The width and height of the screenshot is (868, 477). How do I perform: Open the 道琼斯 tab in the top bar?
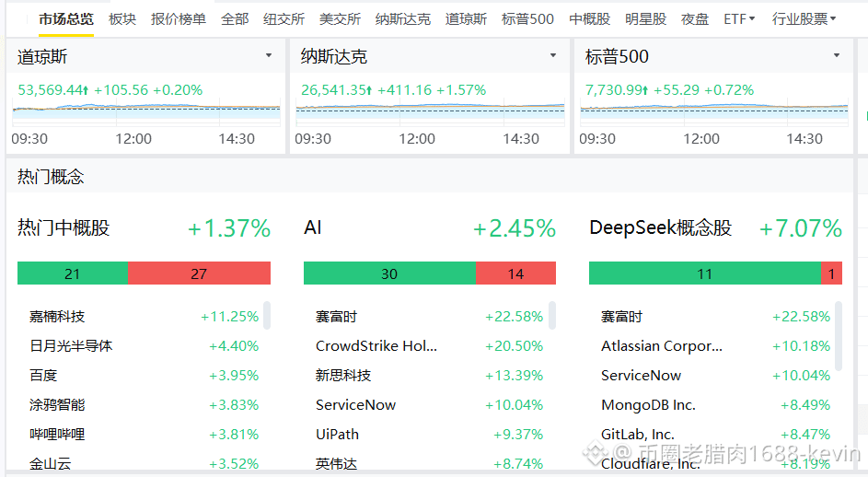tap(466, 19)
